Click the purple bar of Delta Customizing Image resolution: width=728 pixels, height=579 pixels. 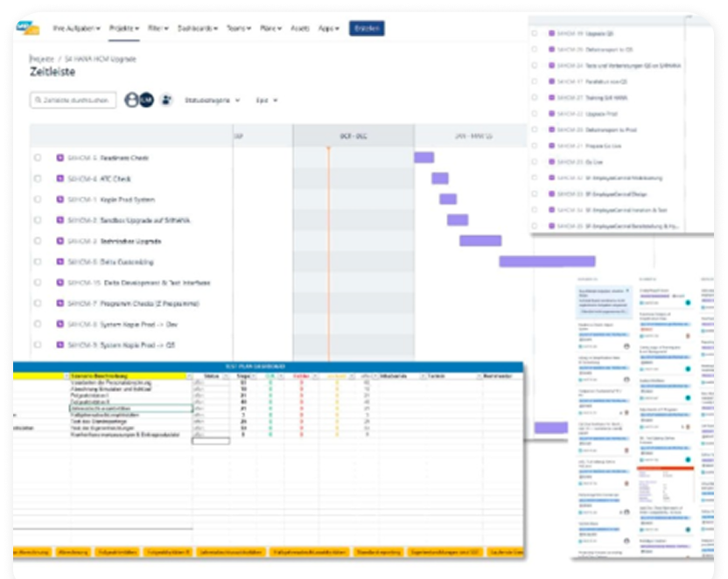[x=547, y=262]
